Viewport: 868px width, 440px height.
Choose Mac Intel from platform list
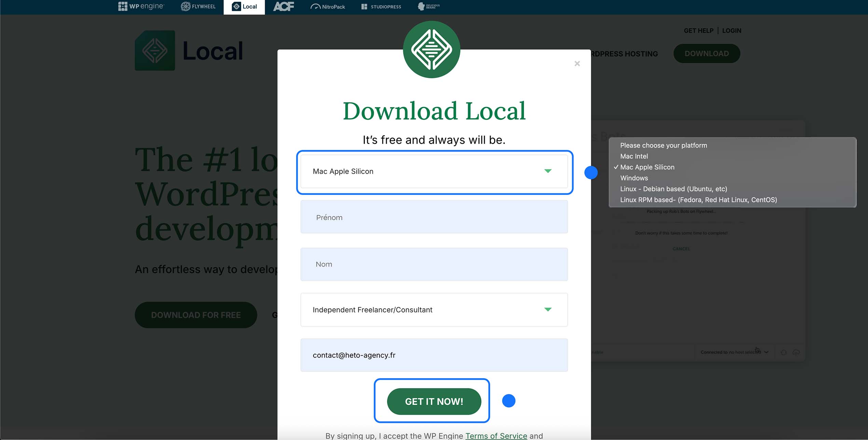pyautogui.click(x=634, y=156)
